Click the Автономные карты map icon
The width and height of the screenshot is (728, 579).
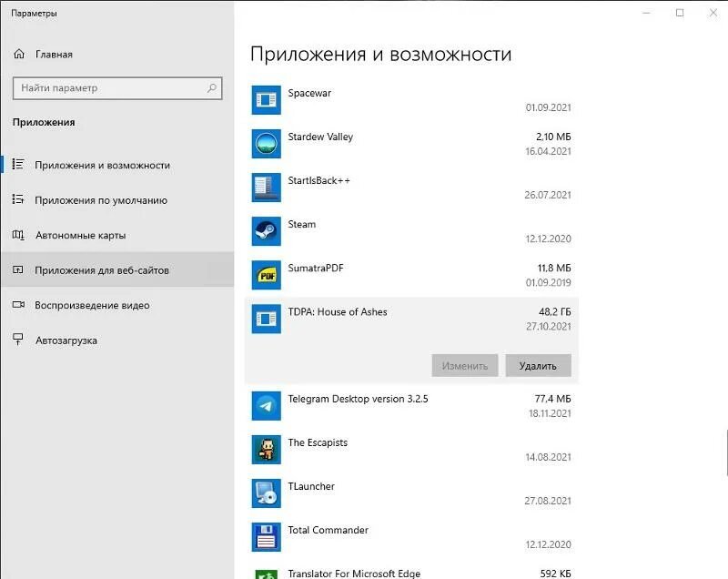pos(18,235)
